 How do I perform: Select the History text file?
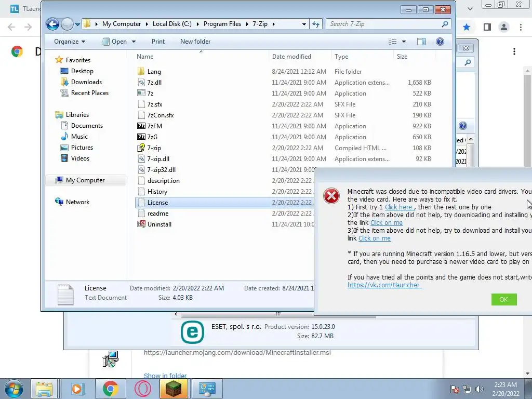[x=157, y=191]
